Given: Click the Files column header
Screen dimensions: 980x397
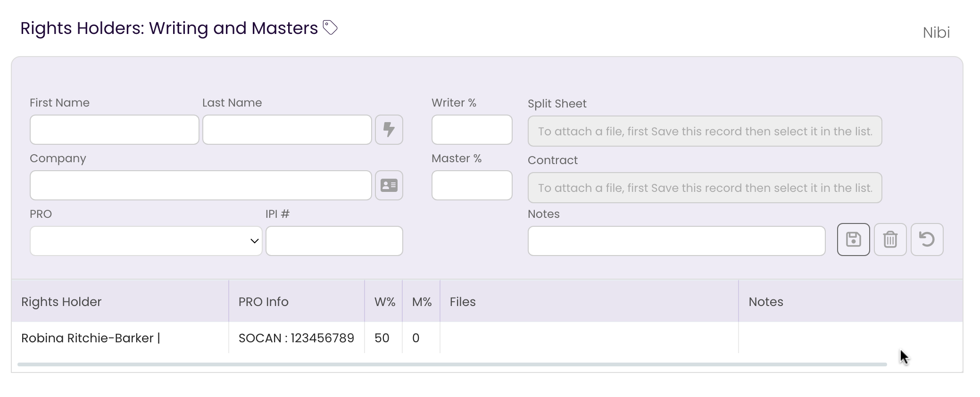Looking at the screenshot, I should (x=590, y=302).
